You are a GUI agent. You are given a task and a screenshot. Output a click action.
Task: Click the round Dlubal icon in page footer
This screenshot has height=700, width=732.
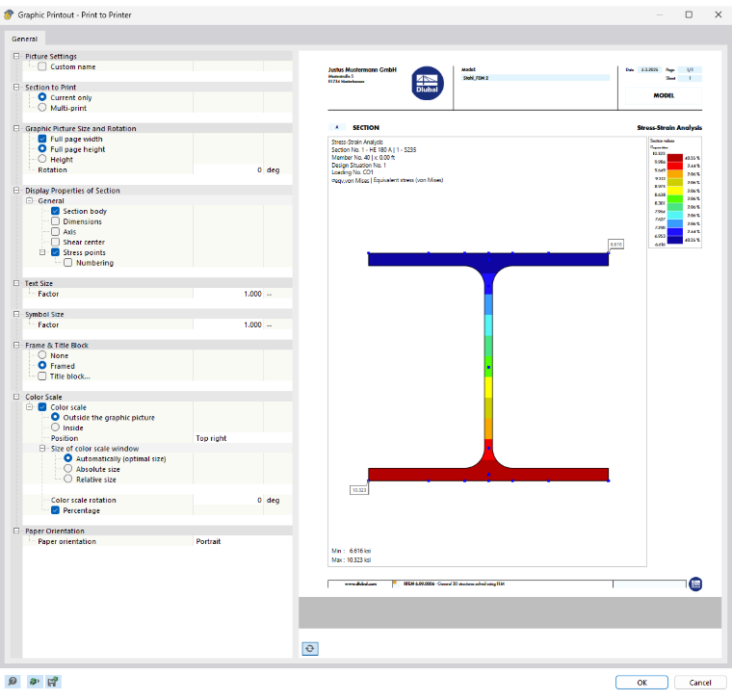click(695, 583)
